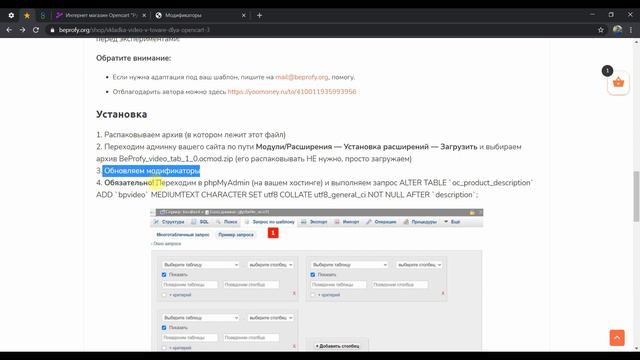
Task: Open the SQL tab in phpMyAdmin image
Action: coord(200,222)
